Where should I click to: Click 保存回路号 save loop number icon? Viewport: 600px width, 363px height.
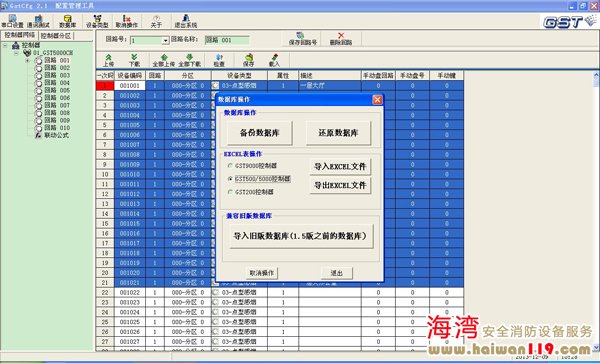[x=303, y=39]
